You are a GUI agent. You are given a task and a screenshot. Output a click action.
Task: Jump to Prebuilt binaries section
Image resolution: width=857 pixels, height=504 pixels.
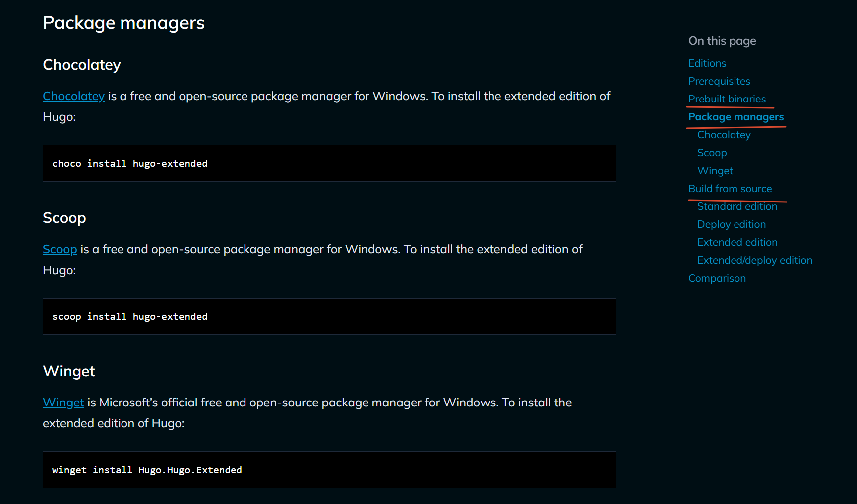(x=727, y=99)
